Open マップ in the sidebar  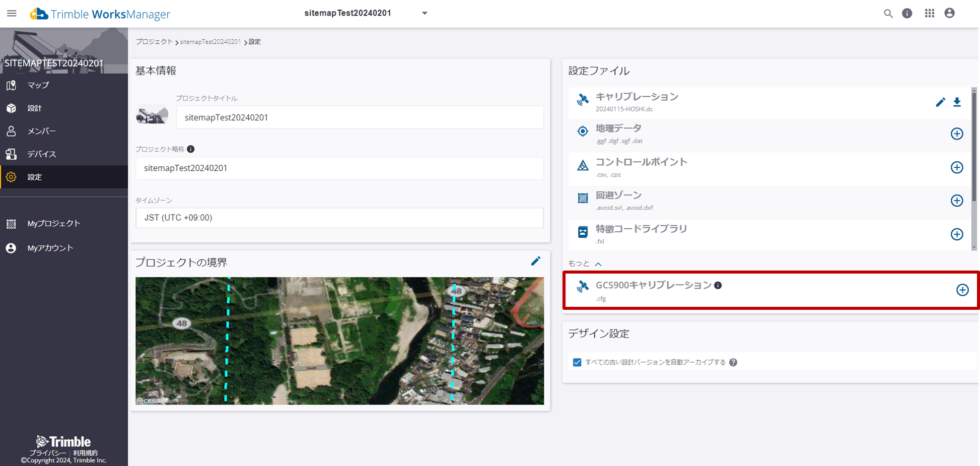click(38, 85)
